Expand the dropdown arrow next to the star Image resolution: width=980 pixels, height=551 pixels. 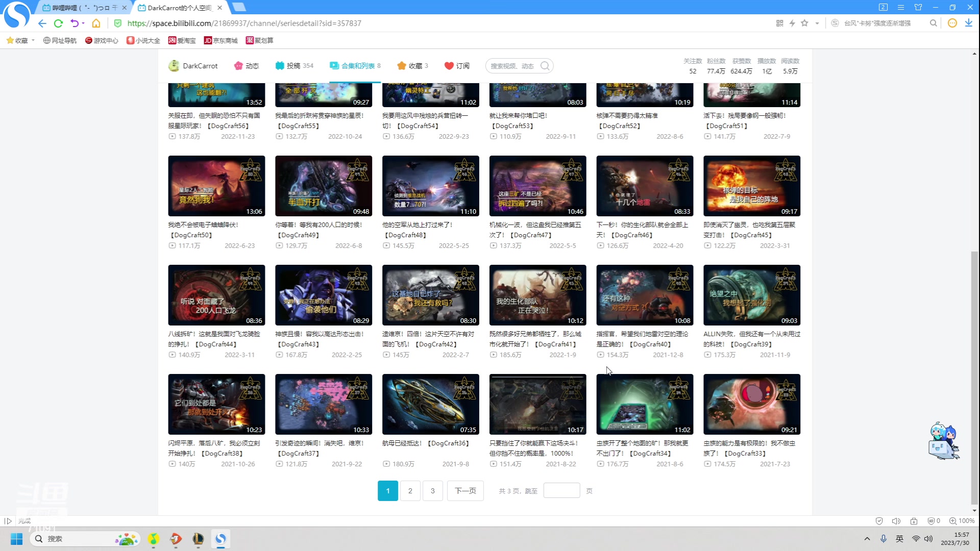817,23
